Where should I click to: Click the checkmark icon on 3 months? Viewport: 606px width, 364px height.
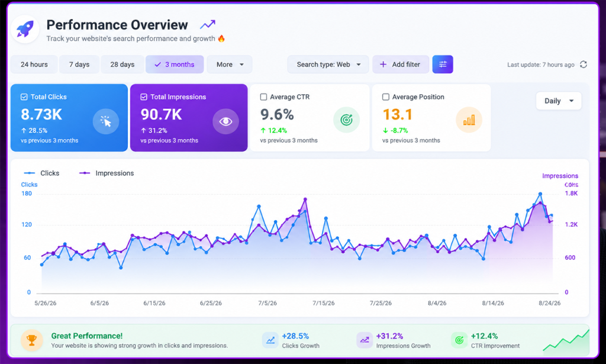click(x=157, y=65)
